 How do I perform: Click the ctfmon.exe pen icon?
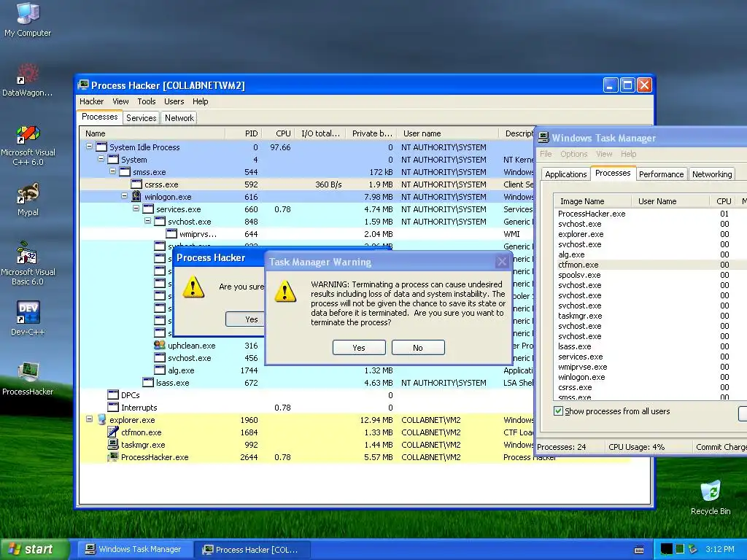click(113, 432)
